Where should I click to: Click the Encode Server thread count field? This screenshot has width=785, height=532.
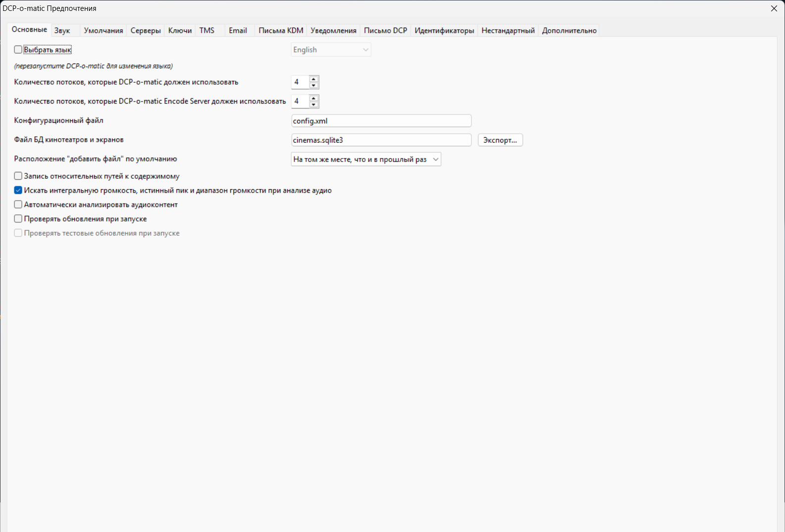pyautogui.click(x=300, y=102)
